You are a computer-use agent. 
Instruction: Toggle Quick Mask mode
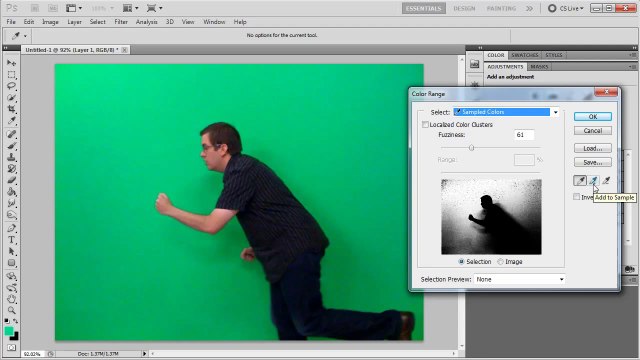pos(11,348)
